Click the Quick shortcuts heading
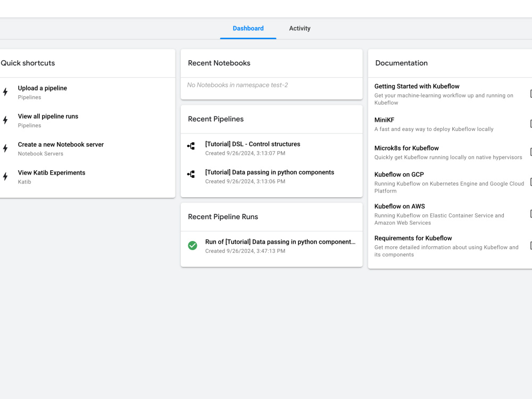532x399 pixels. click(28, 63)
